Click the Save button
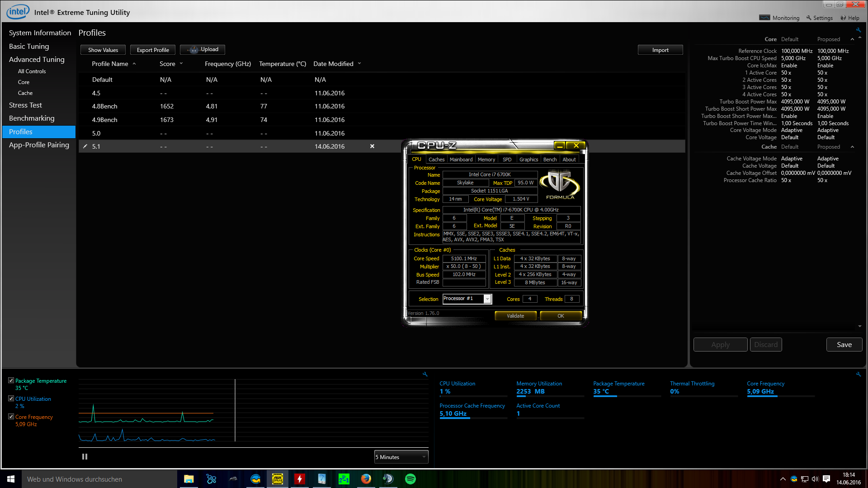868x488 pixels. point(844,344)
